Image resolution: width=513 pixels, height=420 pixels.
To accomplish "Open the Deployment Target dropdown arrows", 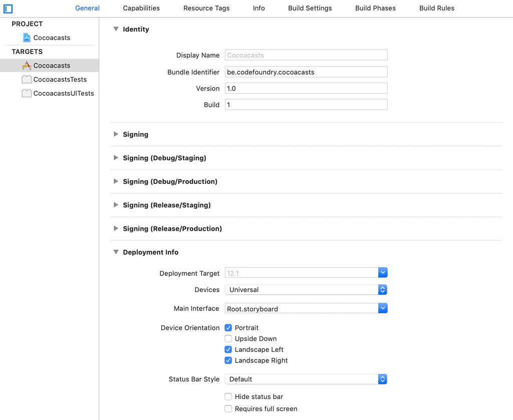I will [x=383, y=272].
